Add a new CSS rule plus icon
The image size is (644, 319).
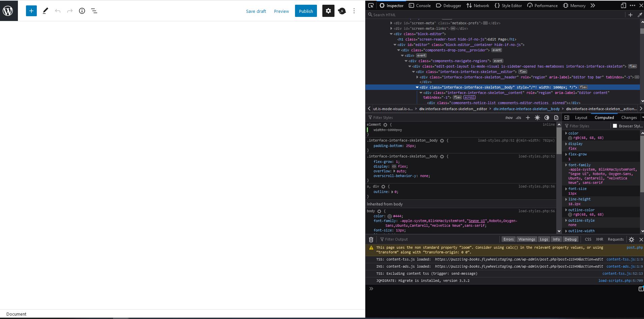528,118
